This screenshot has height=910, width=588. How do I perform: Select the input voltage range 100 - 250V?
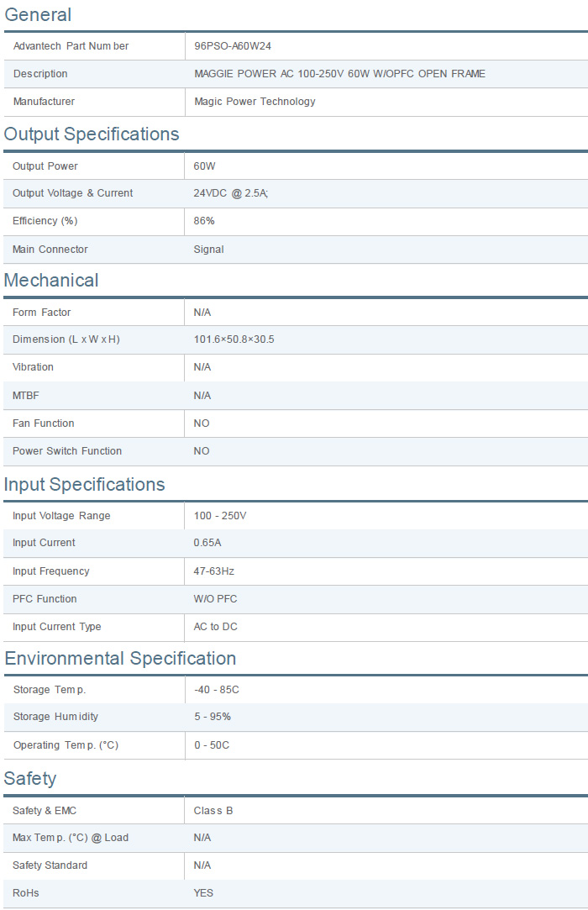coord(220,516)
